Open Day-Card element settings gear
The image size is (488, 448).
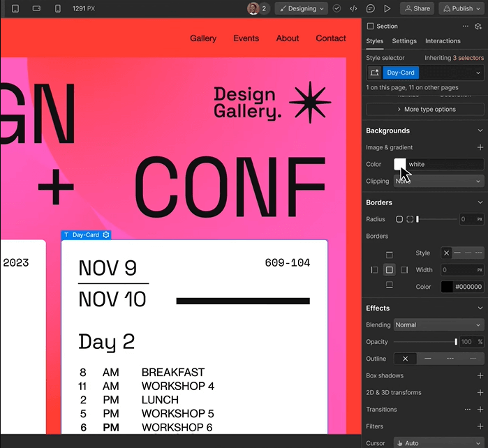[x=106, y=235]
